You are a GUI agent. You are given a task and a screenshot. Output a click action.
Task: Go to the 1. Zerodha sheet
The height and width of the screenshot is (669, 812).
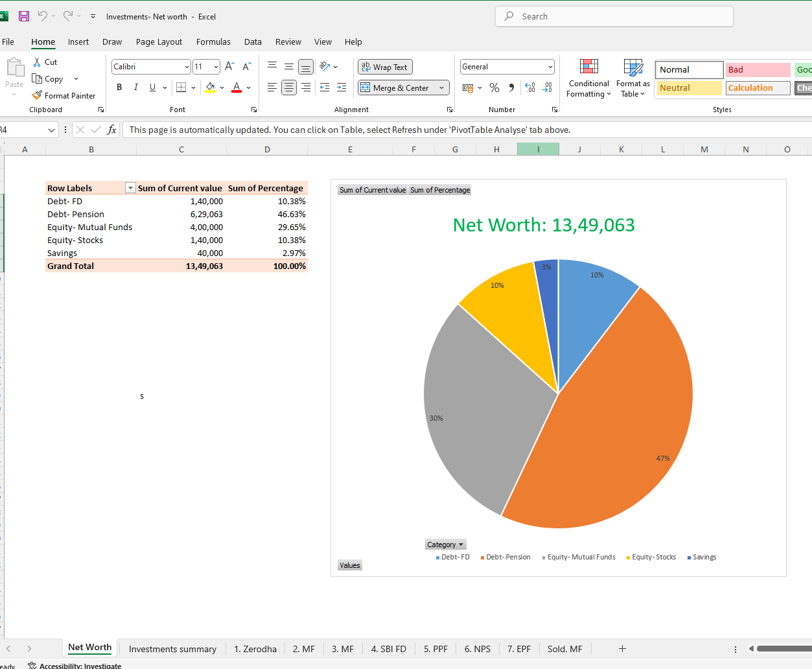point(255,649)
